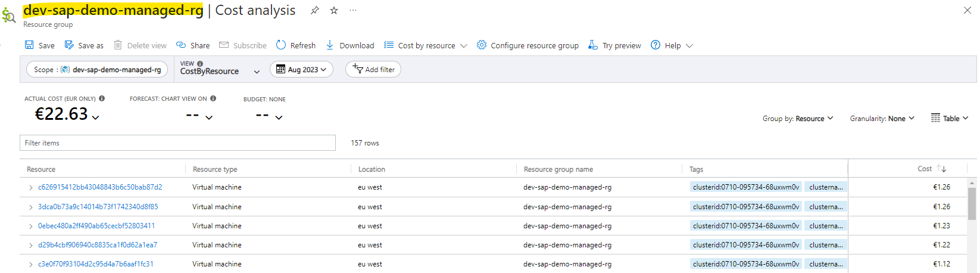Click Try preview

point(614,45)
